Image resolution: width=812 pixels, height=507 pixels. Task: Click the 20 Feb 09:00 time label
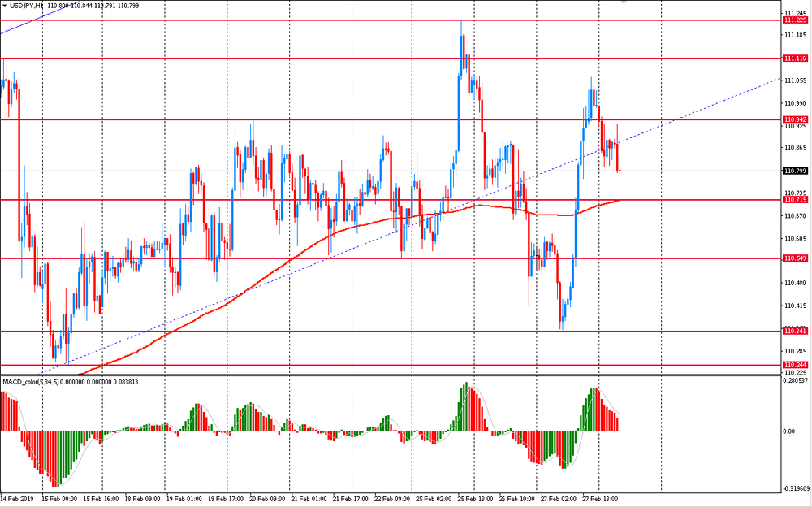(267, 499)
